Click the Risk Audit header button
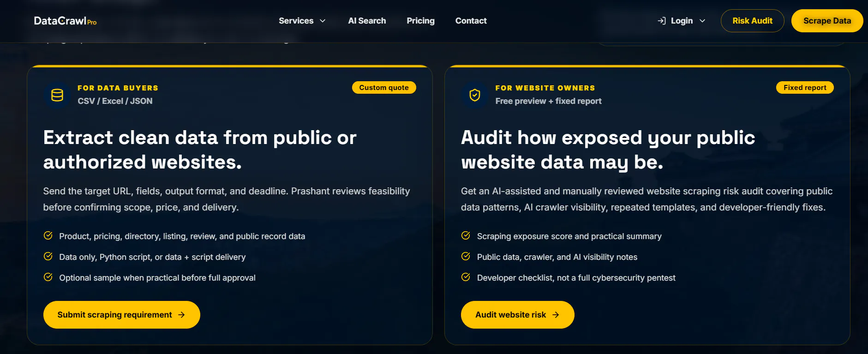 [x=752, y=21]
